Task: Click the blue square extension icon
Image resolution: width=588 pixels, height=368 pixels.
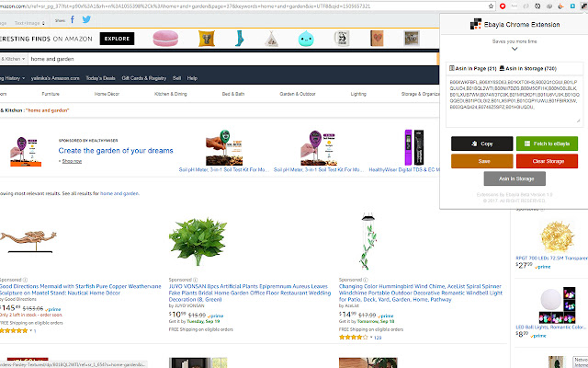Action: click(x=572, y=6)
